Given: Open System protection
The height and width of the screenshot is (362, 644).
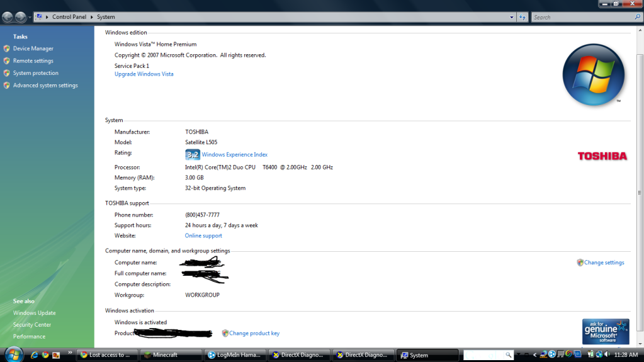Looking at the screenshot, I should tap(35, 73).
